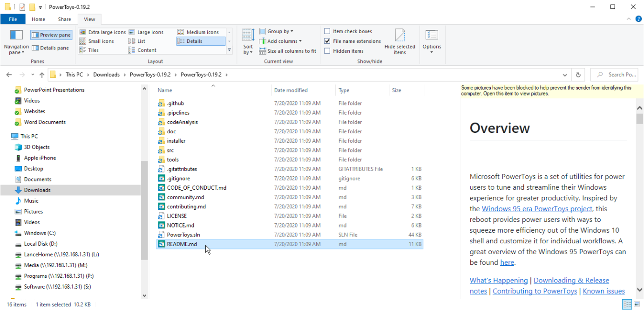Sort by the Name column header

tap(213, 90)
